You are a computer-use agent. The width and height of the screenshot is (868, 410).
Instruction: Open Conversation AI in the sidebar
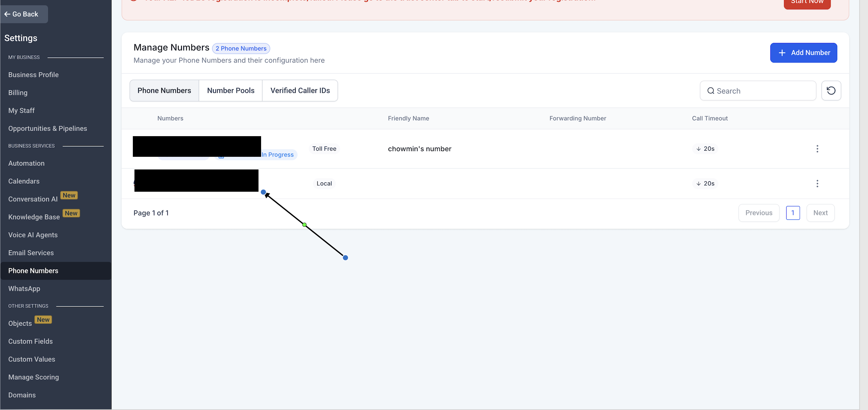(33, 199)
